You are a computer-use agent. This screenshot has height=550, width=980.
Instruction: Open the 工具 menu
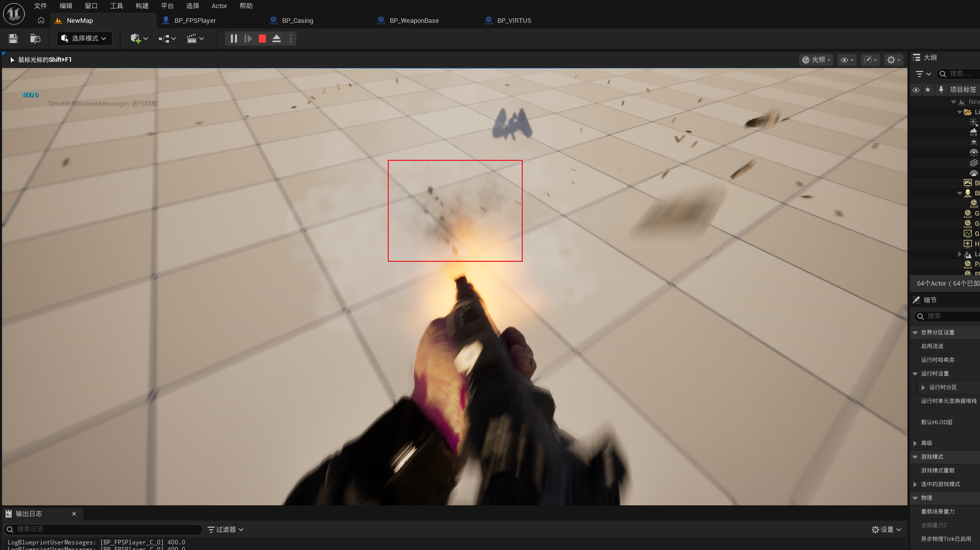(117, 6)
